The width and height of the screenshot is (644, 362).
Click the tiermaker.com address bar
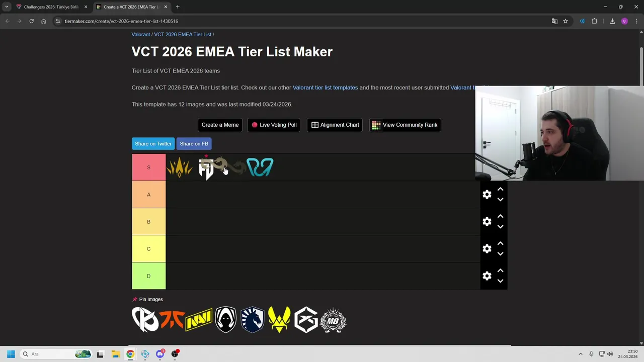click(x=302, y=21)
